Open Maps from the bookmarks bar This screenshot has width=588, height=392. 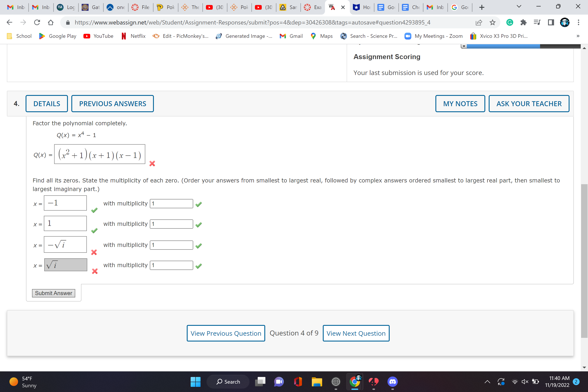(321, 36)
